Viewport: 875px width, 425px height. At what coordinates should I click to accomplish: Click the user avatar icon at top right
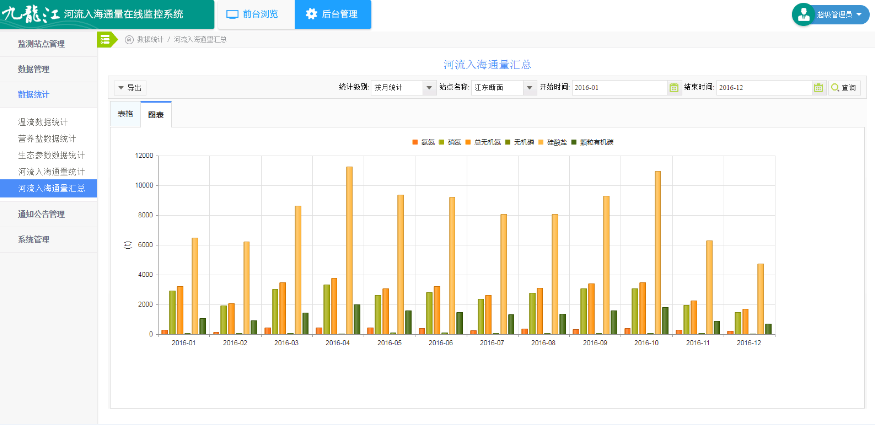[x=803, y=14]
